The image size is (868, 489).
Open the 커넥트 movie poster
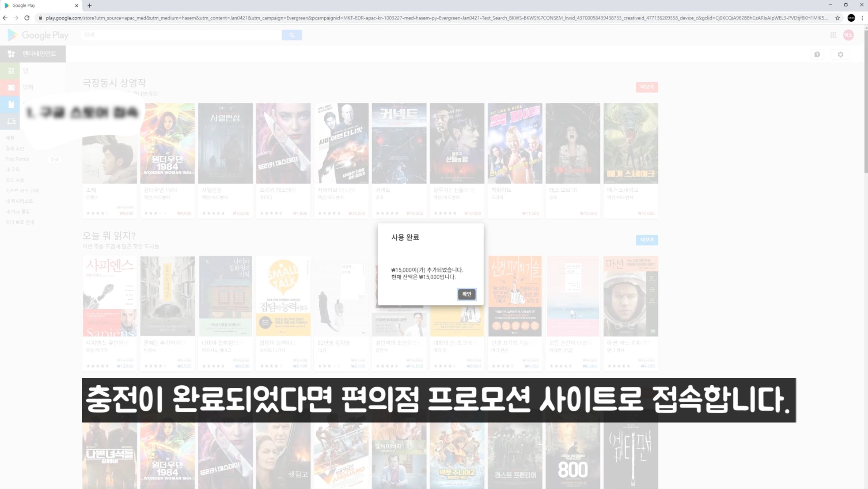(399, 143)
